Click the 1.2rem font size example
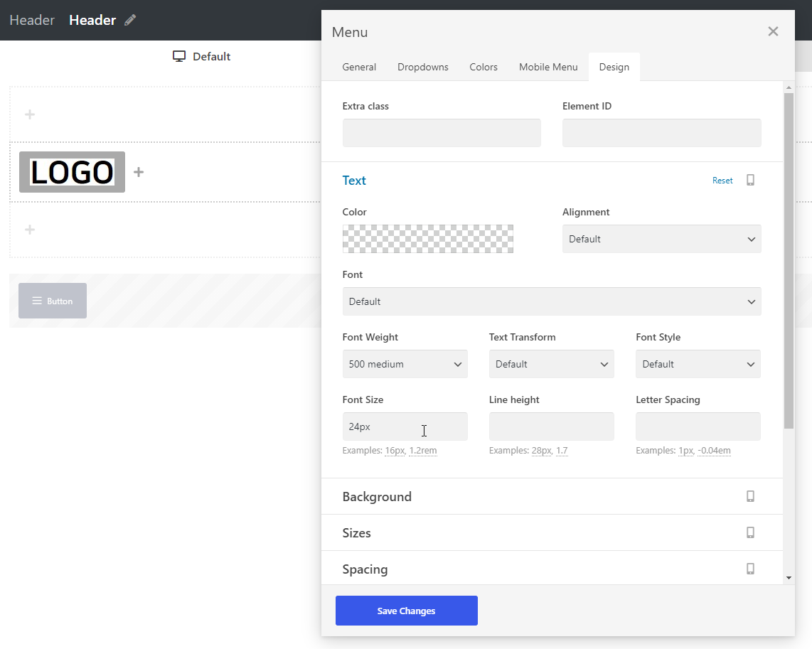Viewport: 812px width, 649px height. (x=423, y=450)
